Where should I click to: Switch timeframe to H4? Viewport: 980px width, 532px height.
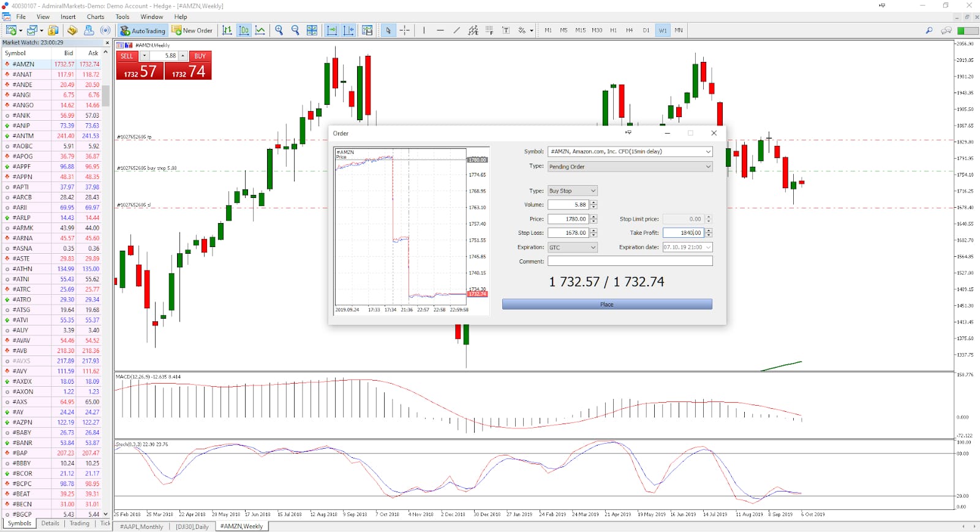(629, 30)
